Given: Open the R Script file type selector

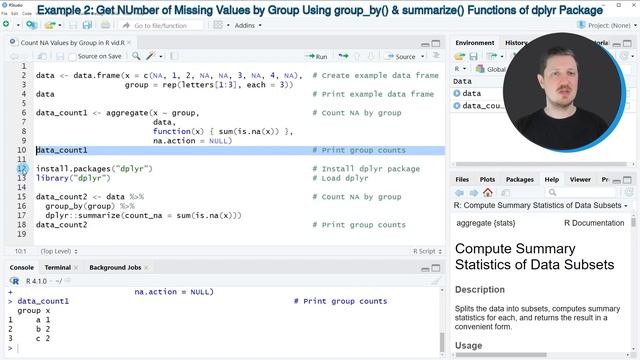Looking at the screenshot, I should [427, 251].
